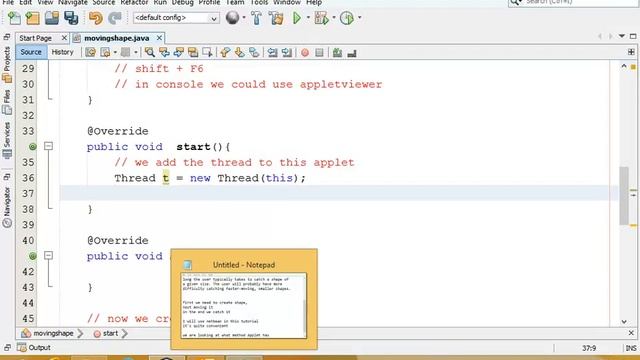Open the default config combo box
Image resolution: width=640 pixels, height=360 pixels.
[176, 18]
